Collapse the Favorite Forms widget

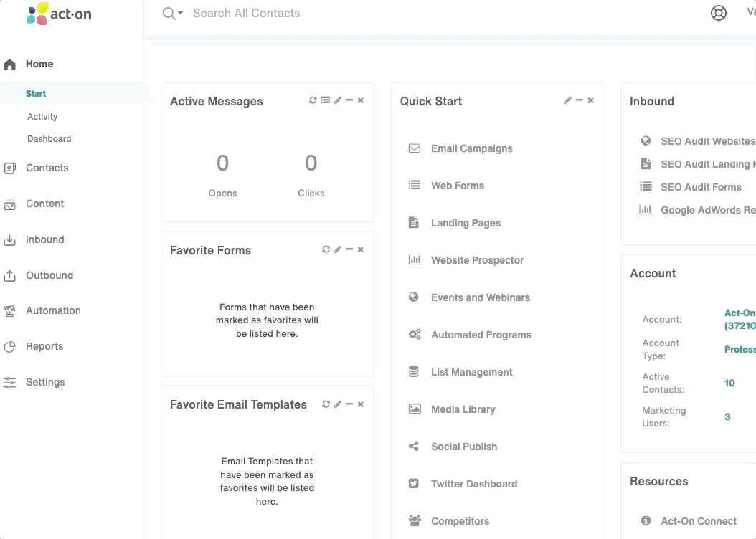click(x=349, y=249)
